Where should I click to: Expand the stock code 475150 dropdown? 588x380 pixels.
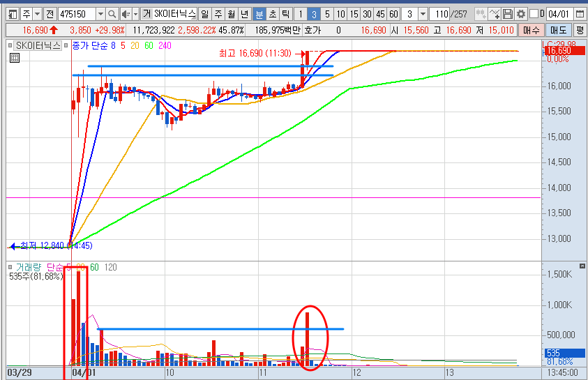point(100,15)
